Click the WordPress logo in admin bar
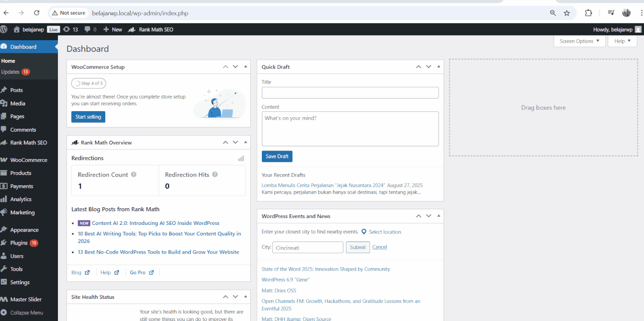 (x=4, y=29)
